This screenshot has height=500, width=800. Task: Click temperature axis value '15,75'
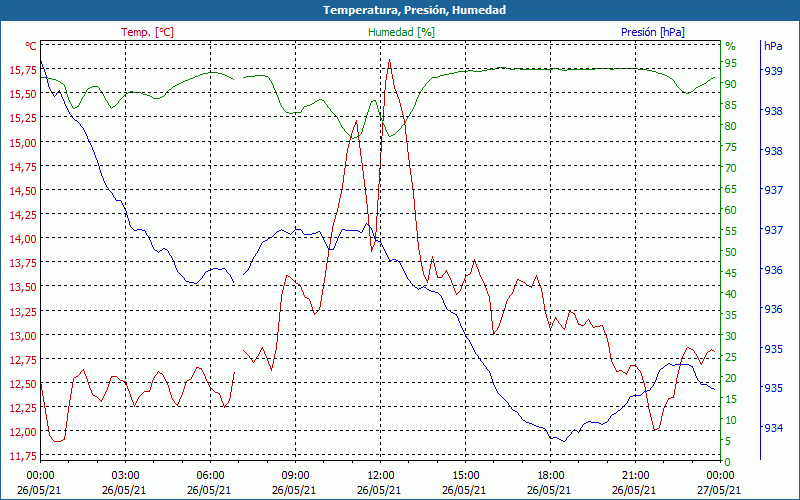pyautogui.click(x=23, y=69)
